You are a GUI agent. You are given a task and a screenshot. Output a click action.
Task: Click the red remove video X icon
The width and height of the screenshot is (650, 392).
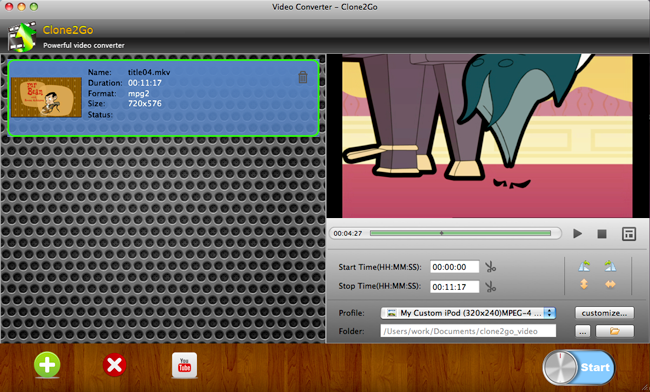pos(114,365)
